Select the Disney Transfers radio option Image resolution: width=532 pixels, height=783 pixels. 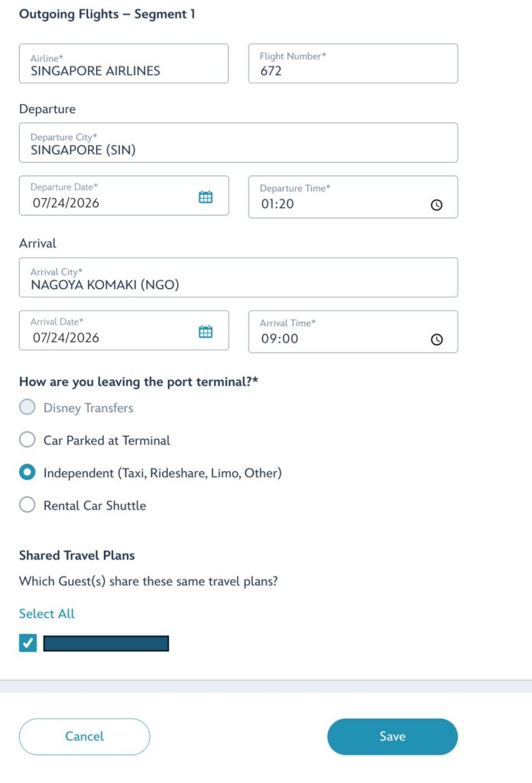point(28,408)
